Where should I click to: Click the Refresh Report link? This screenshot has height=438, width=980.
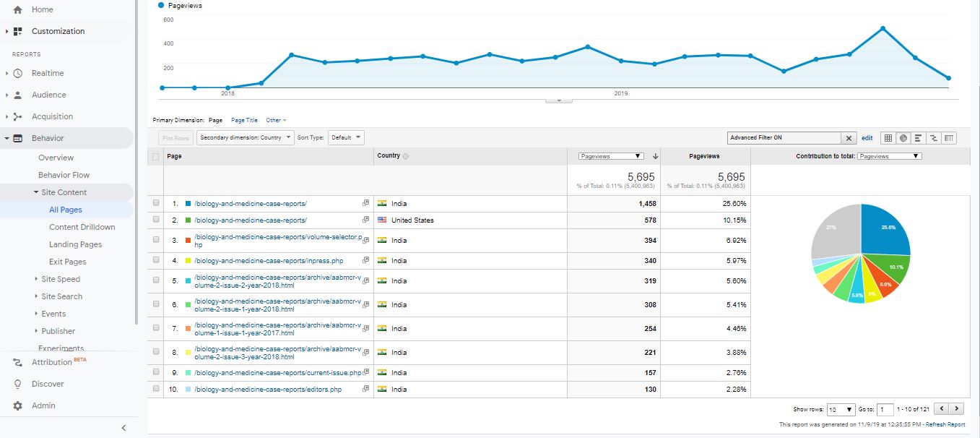click(x=945, y=425)
